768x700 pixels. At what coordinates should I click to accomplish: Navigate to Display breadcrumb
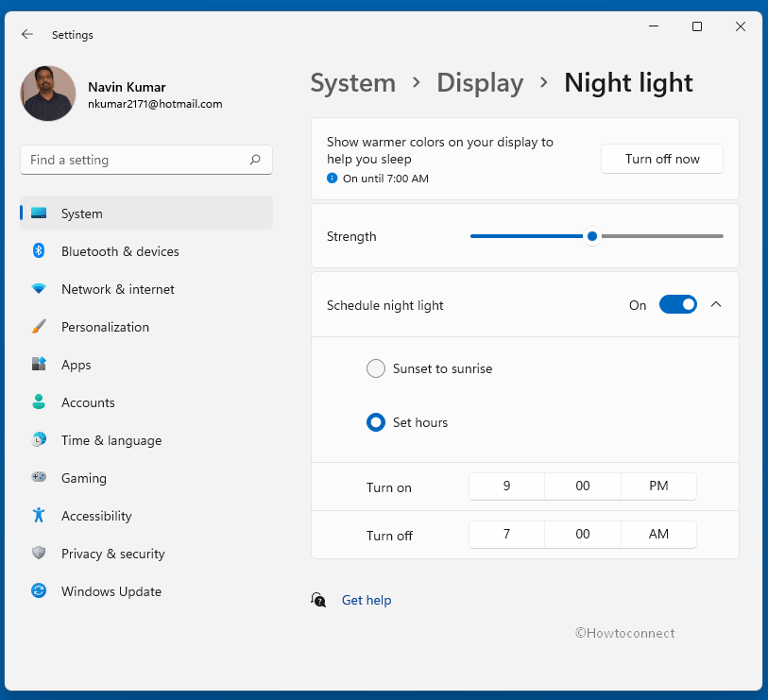point(480,82)
